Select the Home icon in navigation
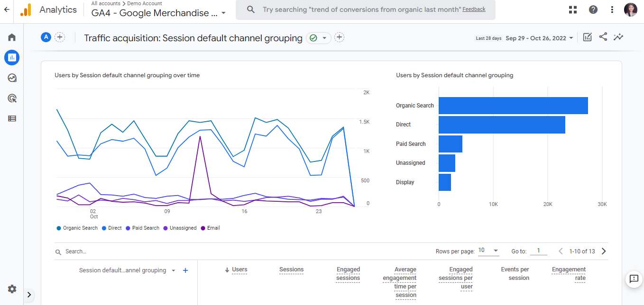The height and width of the screenshot is (305, 644). [x=11, y=36]
